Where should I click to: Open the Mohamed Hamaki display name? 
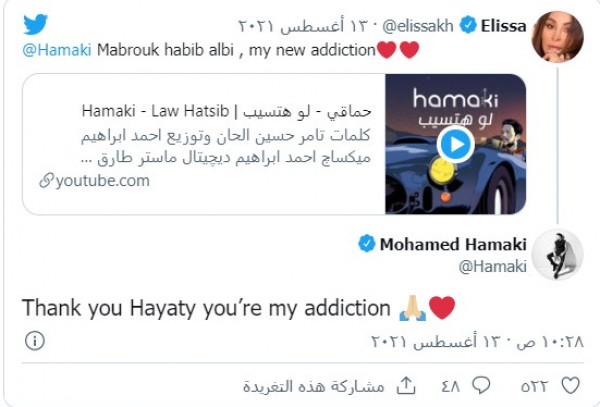click(453, 244)
